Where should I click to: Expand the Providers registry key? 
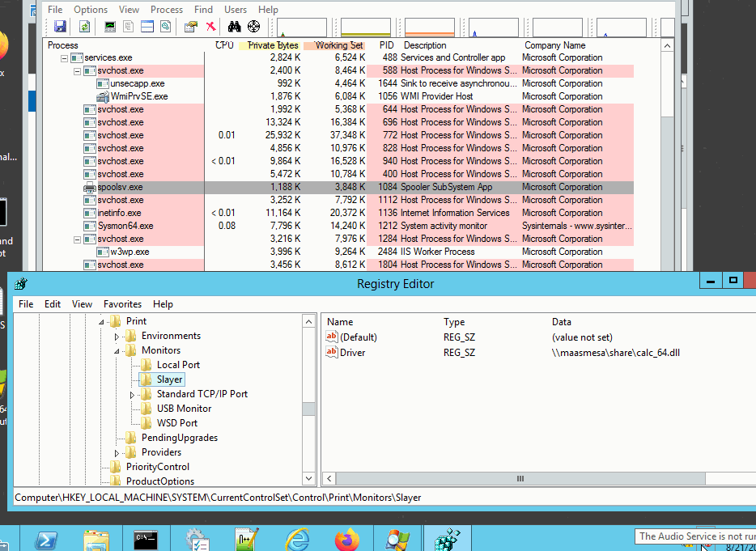click(117, 452)
